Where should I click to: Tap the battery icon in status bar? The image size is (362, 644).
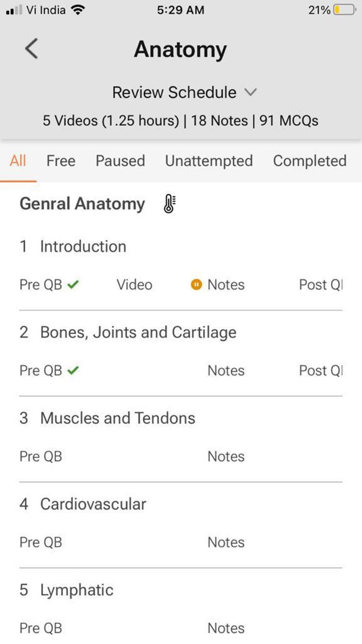pos(344,10)
